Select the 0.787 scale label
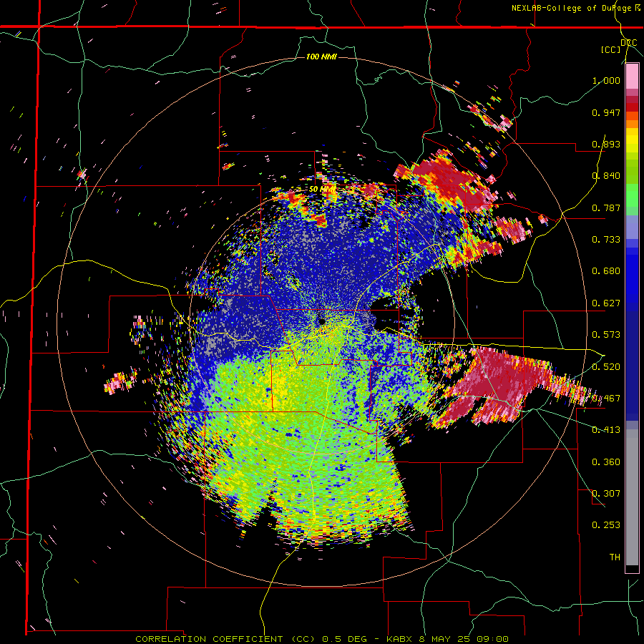Screen dimensions: 644x644 point(606,208)
